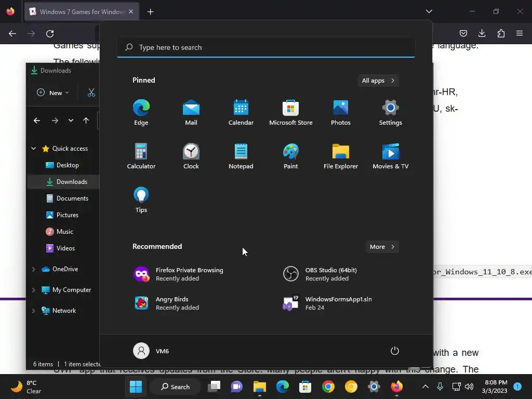The height and width of the screenshot is (399, 532).
Task: Expand OneDrive in File Explorer tree
Action: click(33, 269)
